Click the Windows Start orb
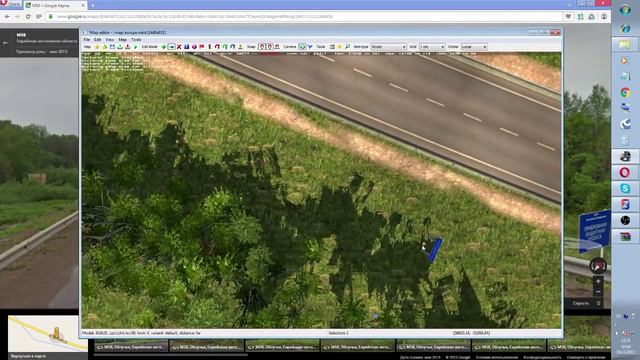This screenshot has height=360, width=640. click(625, 10)
